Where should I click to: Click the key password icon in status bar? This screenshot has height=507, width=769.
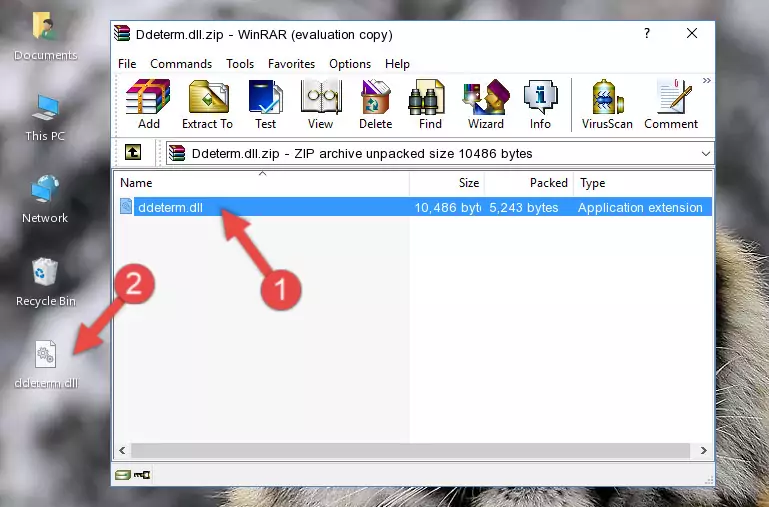[x=142, y=475]
